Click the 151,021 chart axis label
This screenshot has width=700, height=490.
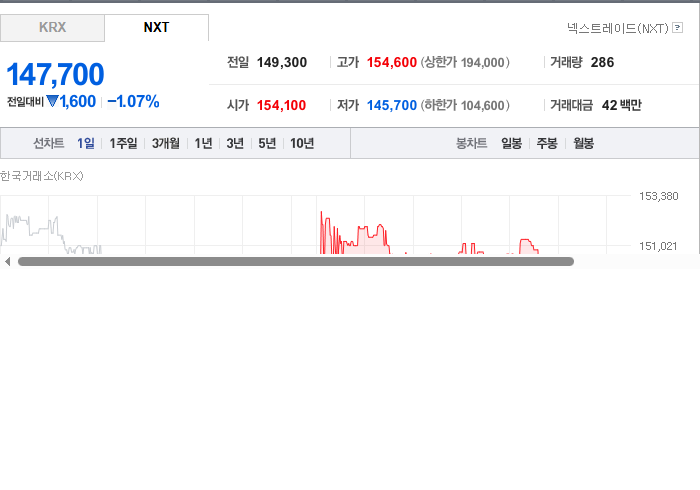coord(658,246)
